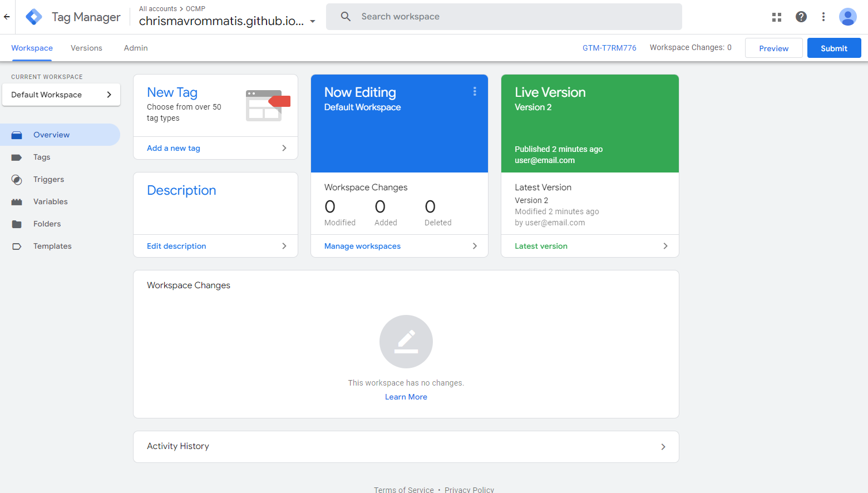This screenshot has height=493, width=868.
Task: Click the Preview button
Action: point(774,48)
